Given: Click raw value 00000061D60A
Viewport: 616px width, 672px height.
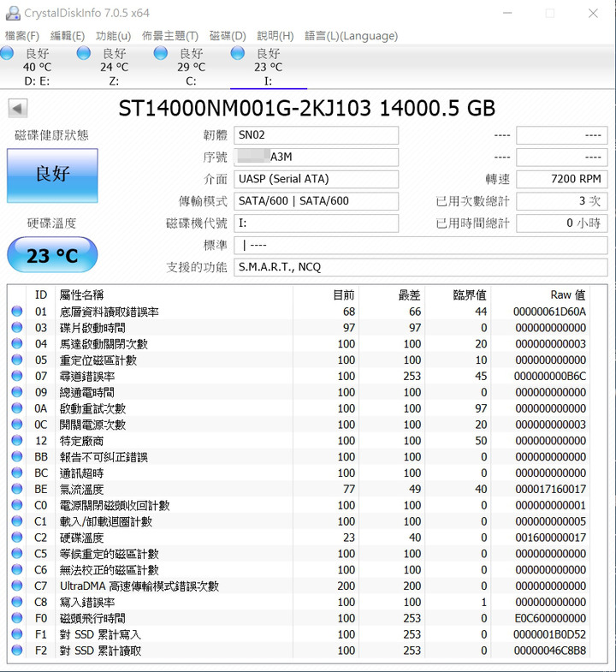Looking at the screenshot, I should click(549, 312).
